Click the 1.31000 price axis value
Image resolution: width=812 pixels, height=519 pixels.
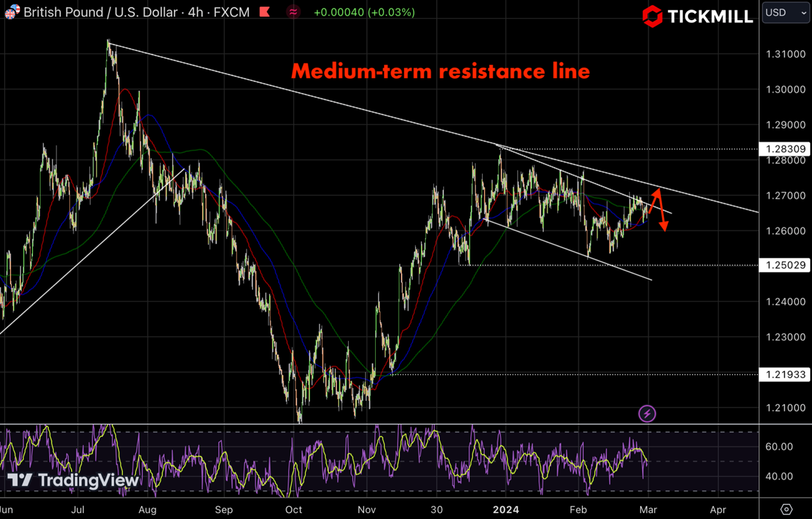coord(786,54)
